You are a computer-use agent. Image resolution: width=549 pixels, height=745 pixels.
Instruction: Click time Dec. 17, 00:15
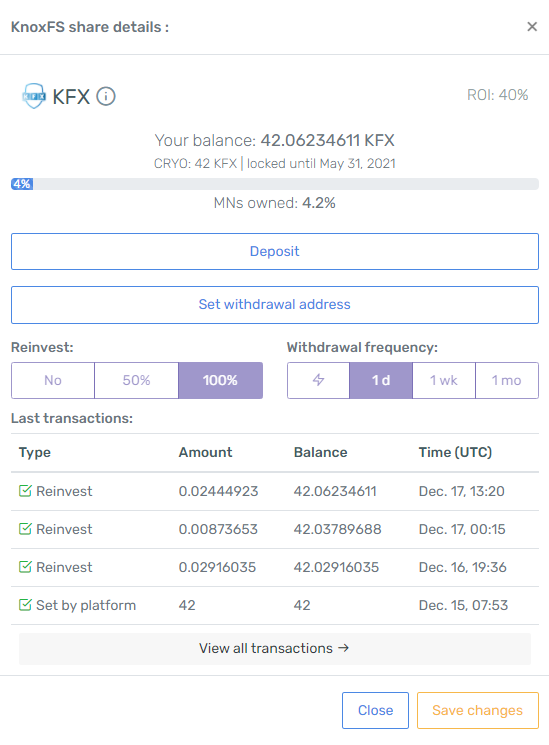(462, 529)
